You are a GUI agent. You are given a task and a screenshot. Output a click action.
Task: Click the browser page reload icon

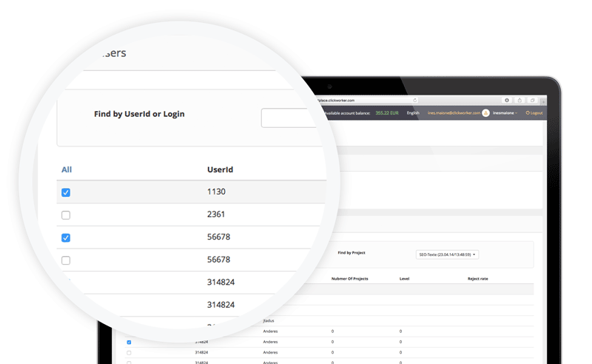click(416, 100)
